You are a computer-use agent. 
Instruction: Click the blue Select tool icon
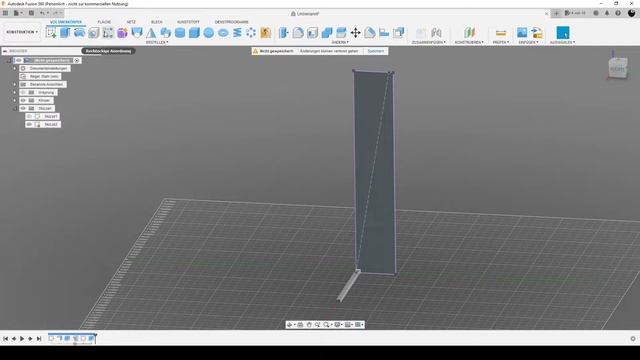pos(562,33)
